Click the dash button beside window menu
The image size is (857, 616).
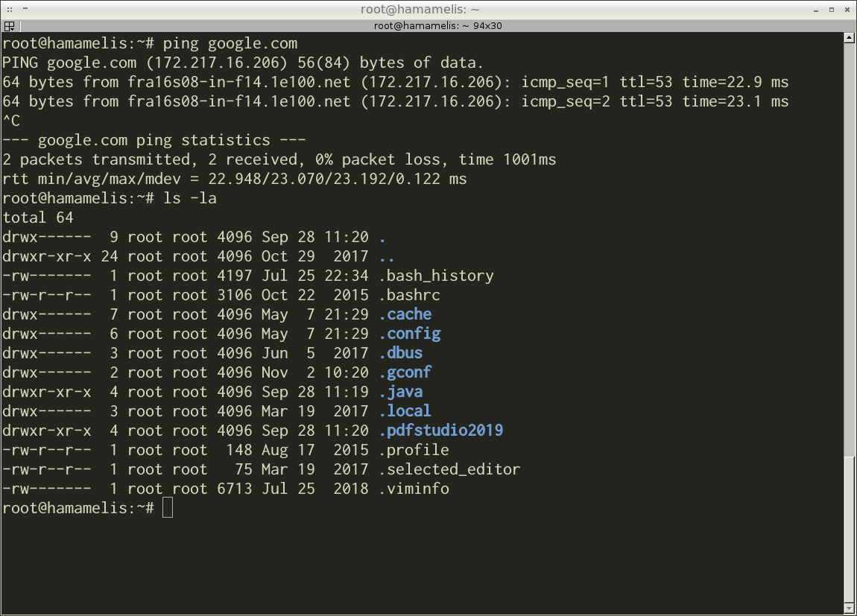click(x=25, y=9)
